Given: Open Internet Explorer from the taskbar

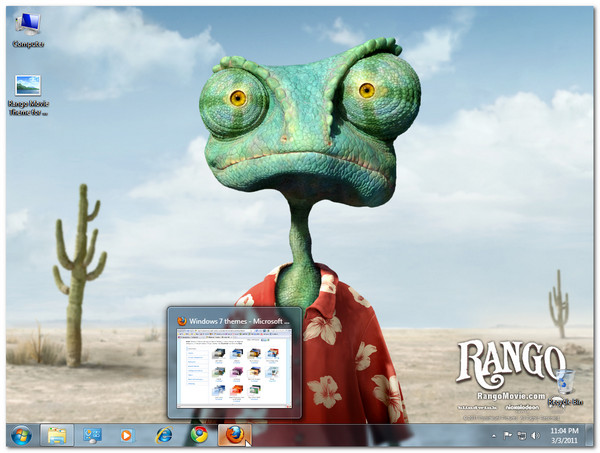Looking at the screenshot, I should (164, 435).
